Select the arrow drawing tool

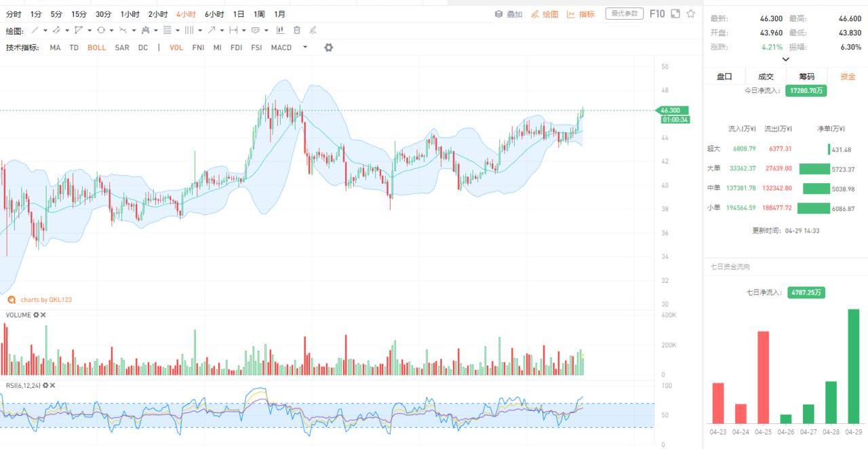point(212,31)
